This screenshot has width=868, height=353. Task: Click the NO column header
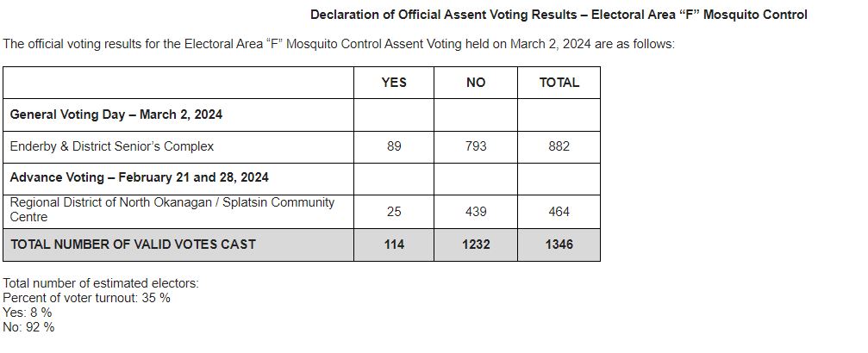[x=476, y=83]
